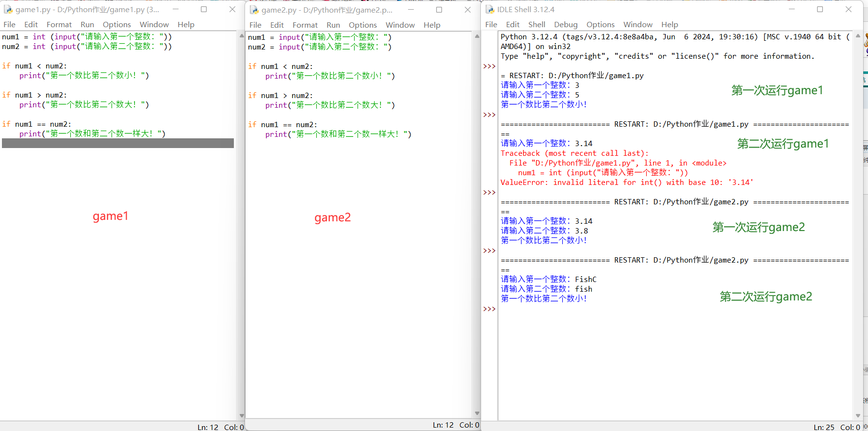Open Options menu in game2.py window
Image resolution: width=868 pixels, height=431 pixels.
pyautogui.click(x=363, y=25)
